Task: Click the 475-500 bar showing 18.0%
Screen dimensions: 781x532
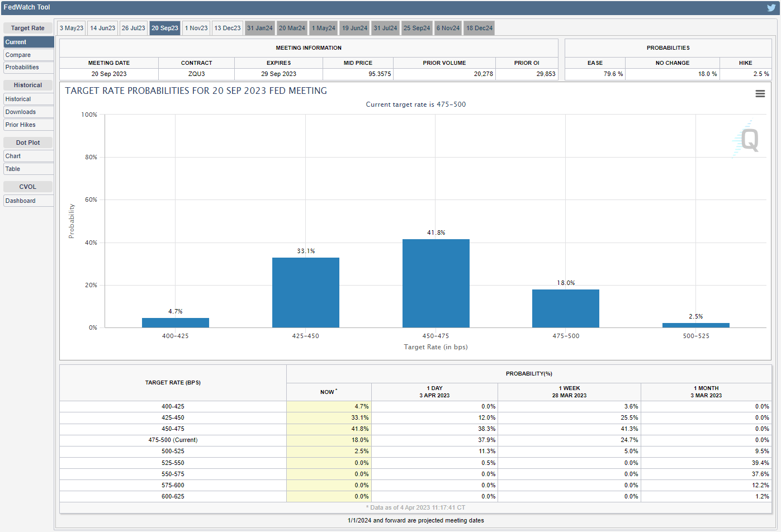Action: coord(566,308)
